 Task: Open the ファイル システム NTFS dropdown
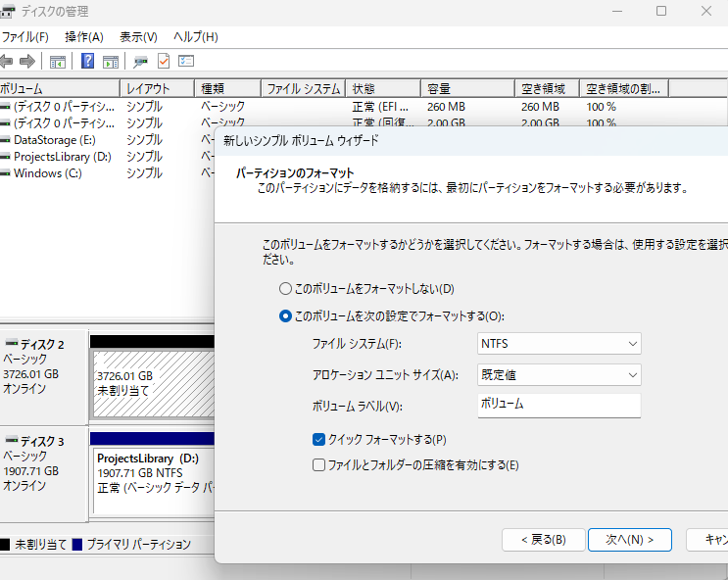click(x=558, y=344)
